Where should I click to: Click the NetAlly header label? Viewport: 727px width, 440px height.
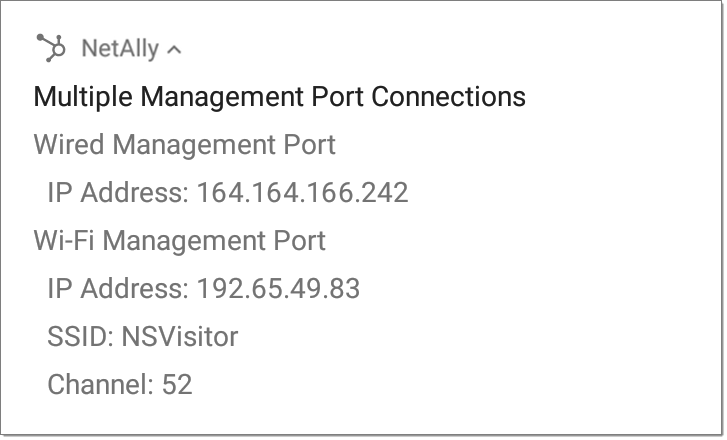click(x=120, y=48)
